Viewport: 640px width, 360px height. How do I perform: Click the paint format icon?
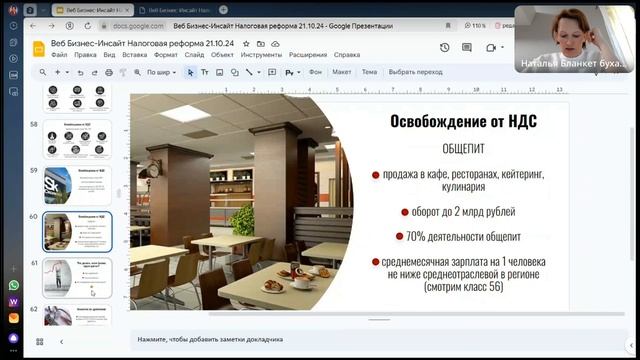point(123,73)
